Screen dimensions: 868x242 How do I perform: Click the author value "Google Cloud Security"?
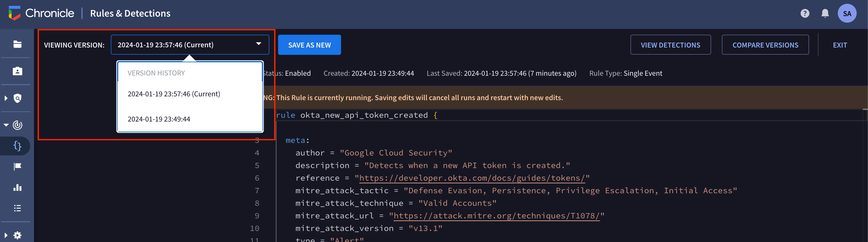[x=396, y=153]
